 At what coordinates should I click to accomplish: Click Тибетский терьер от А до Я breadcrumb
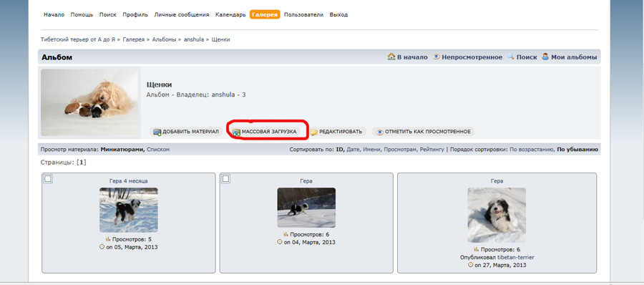point(78,39)
